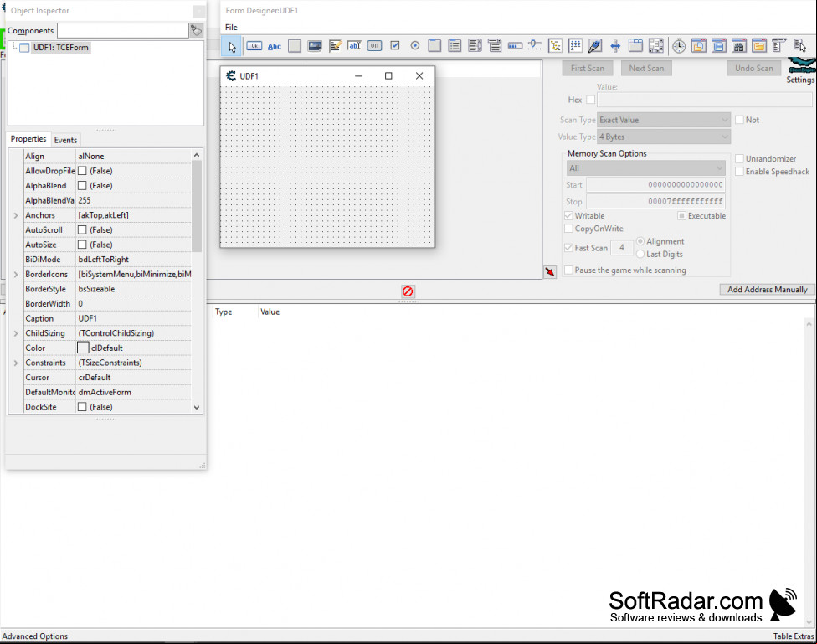The image size is (817, 644).
Task: Click the Undo Scan button
Action: click(x=753, y=69)
